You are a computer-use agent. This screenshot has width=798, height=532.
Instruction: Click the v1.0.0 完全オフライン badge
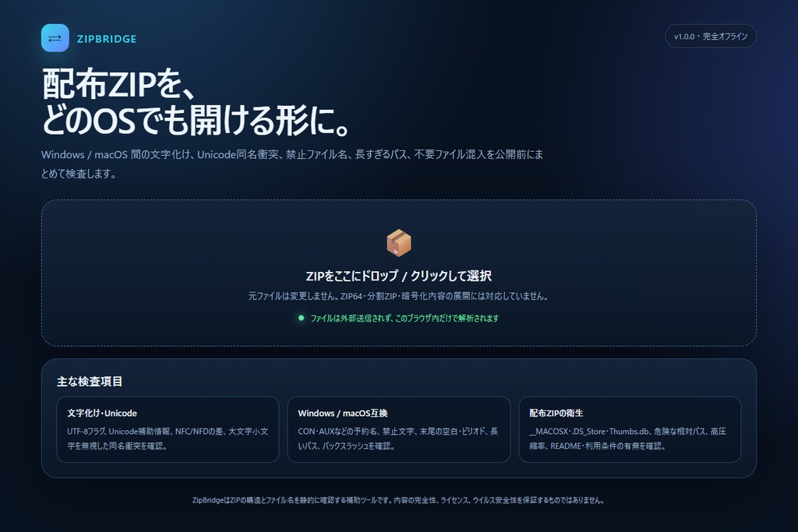tap(711, 36)
